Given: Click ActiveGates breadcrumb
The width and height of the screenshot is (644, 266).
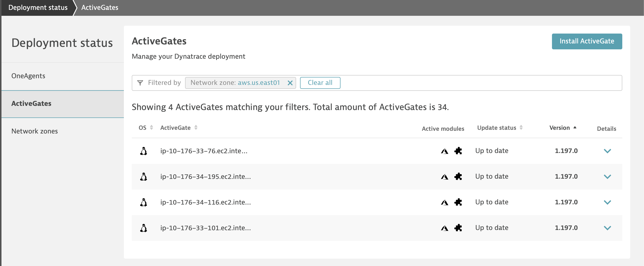Looking at the screenshot, I should [x=100, y=7].
